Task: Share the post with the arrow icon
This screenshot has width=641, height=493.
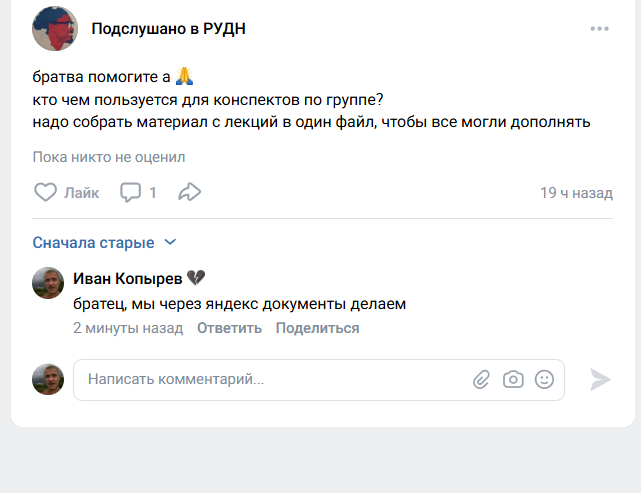Action: pos(190,192)
